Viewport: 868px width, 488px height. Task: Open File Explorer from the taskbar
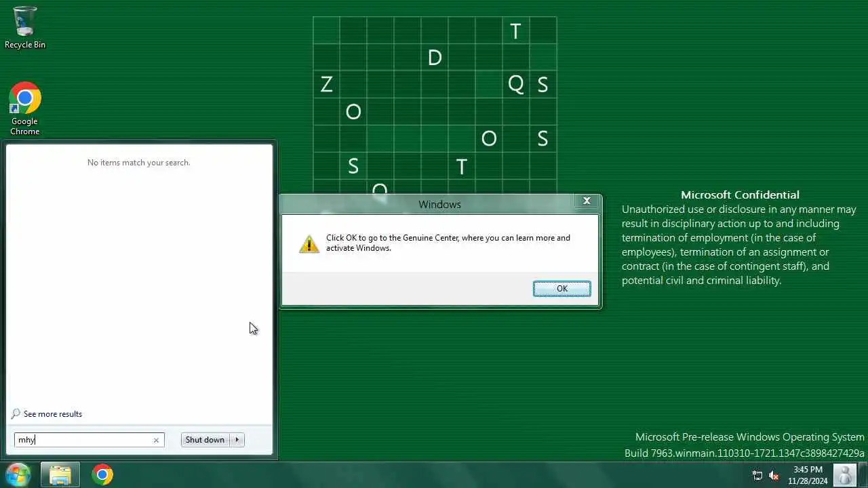pos(60,474)
